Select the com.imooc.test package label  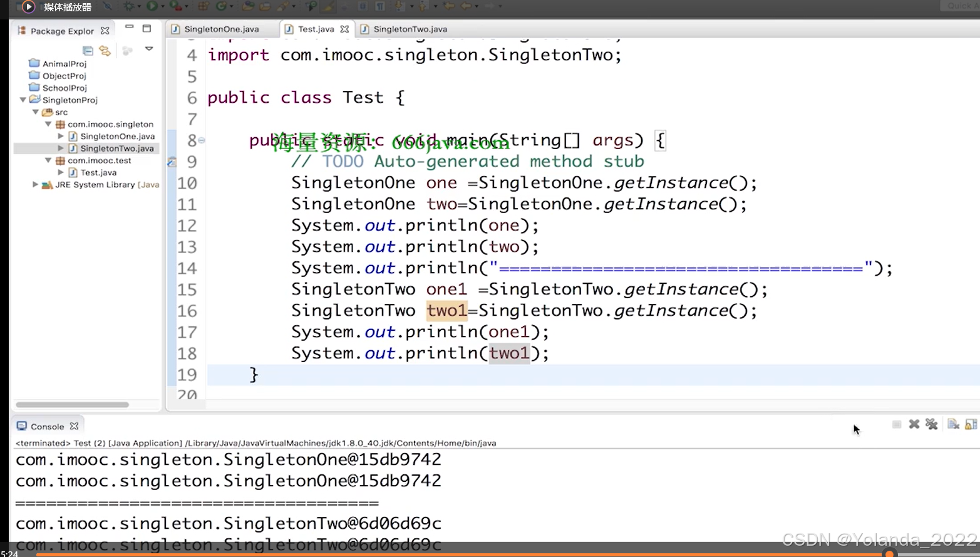pyautogui.click(x=99, y=161)
